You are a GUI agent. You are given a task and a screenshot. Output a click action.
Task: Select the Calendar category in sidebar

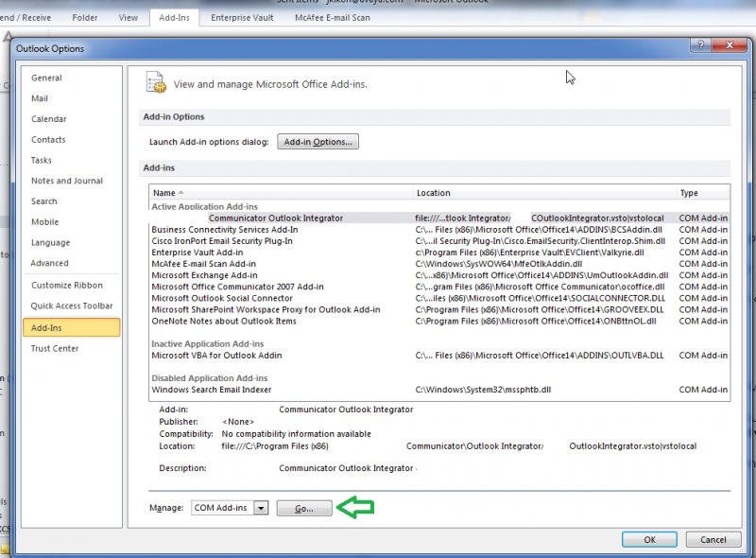tap(48, 118)
